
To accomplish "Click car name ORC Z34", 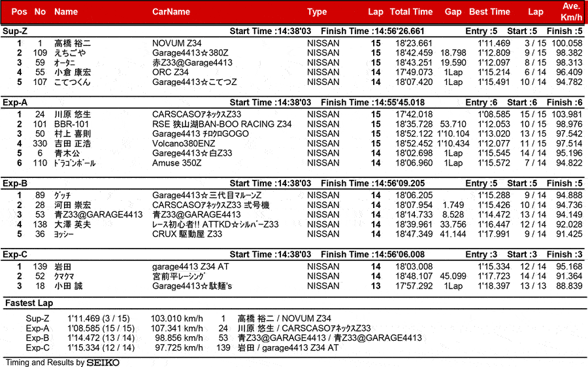I will pyautogui.click(x=171, y=72).
